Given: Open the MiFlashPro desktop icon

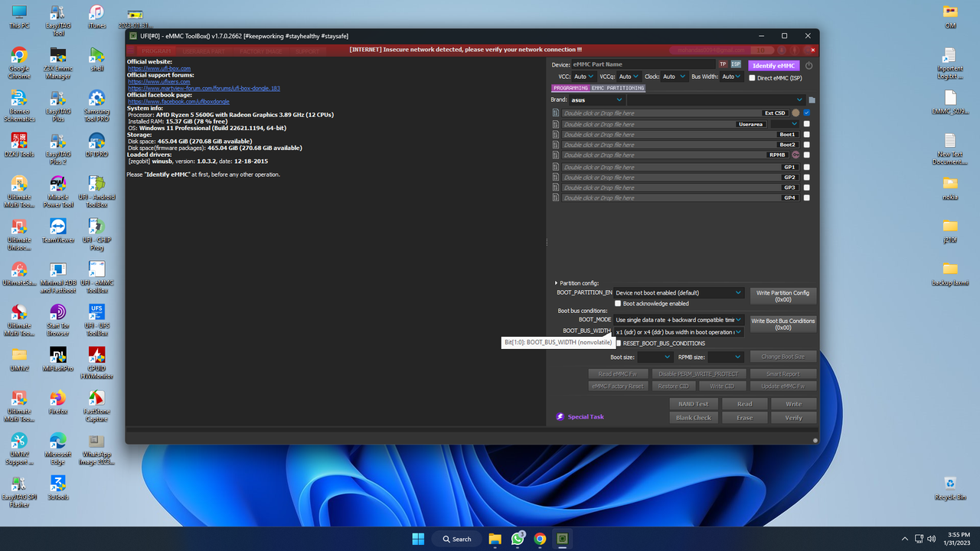Looking at the screenshot, I should pos(58,358).
